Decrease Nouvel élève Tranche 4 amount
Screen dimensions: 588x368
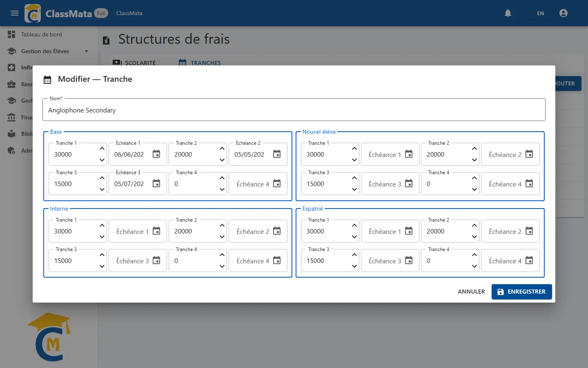(x=474, y=189)
